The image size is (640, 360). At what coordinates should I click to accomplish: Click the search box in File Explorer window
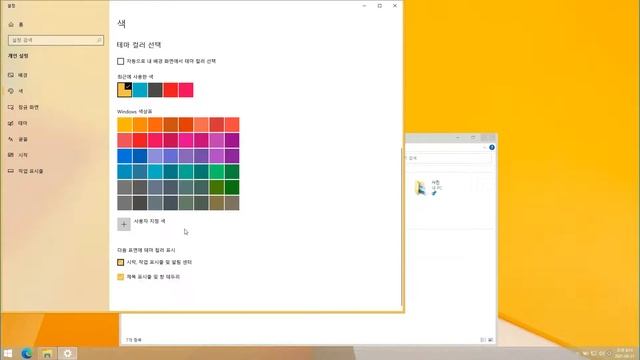[x=448, y=158]
